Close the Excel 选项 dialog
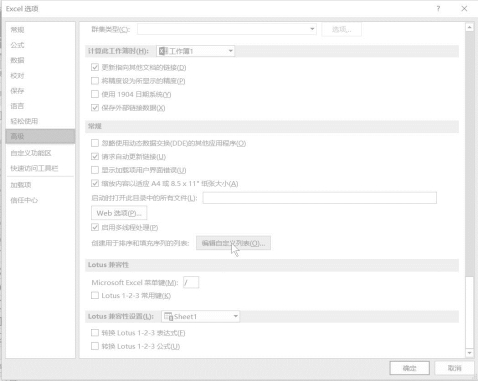Screen dimensions: 478x381 coord(464,9)
